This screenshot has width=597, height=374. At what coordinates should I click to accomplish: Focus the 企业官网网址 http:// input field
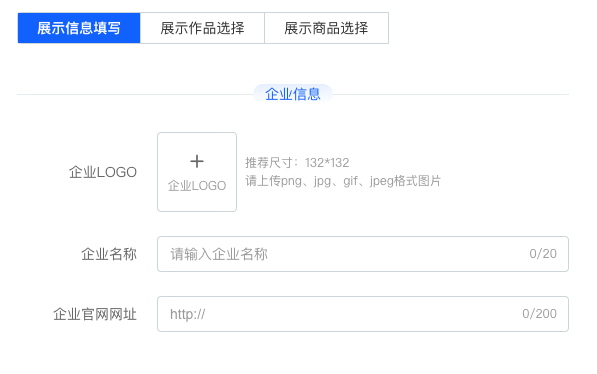click(363, 314)
